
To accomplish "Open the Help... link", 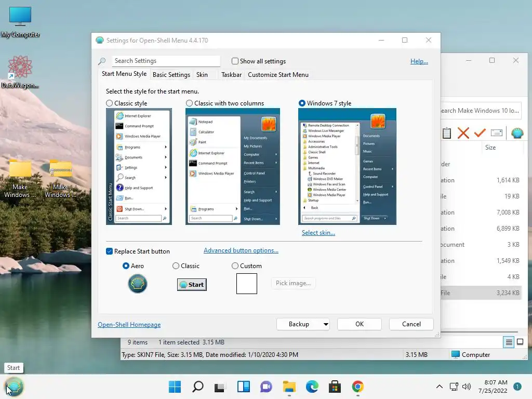I will tap(419, 61).
